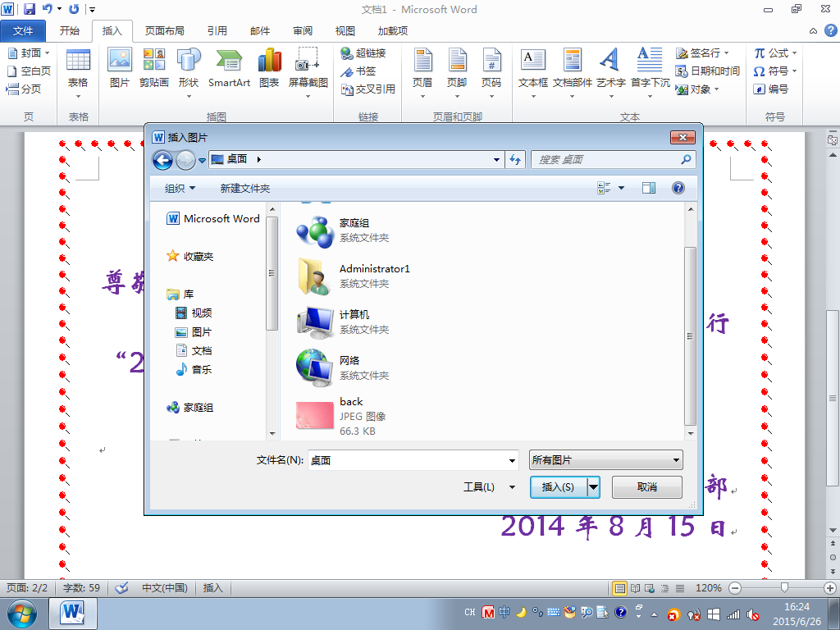Insert a SmartArt graphic
The image size is (840, 630).
click(x=230, y=67)
